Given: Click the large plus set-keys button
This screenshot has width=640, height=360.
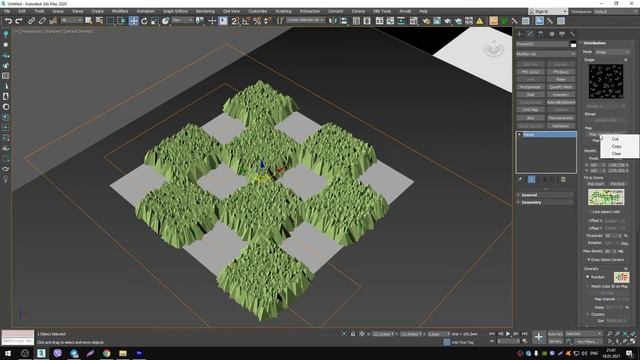Looking at the screenshot, I should tap(539, 337).
